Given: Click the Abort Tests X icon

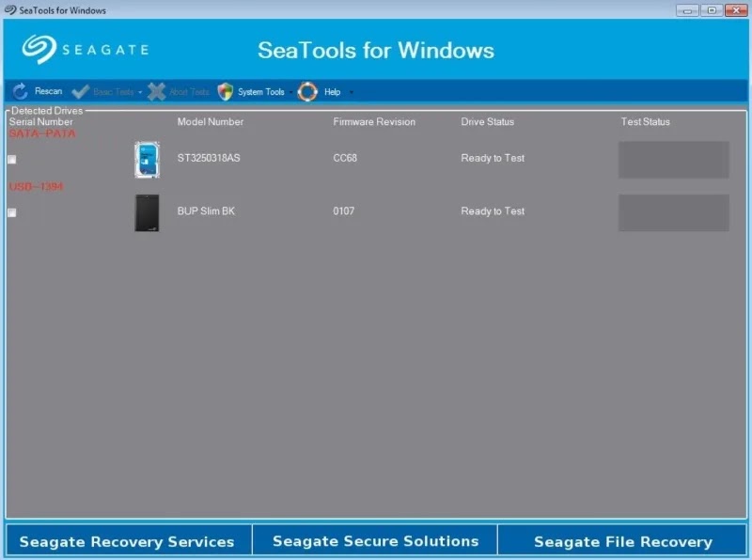Looking at the screenshot, I should click(x=156, y=91).
